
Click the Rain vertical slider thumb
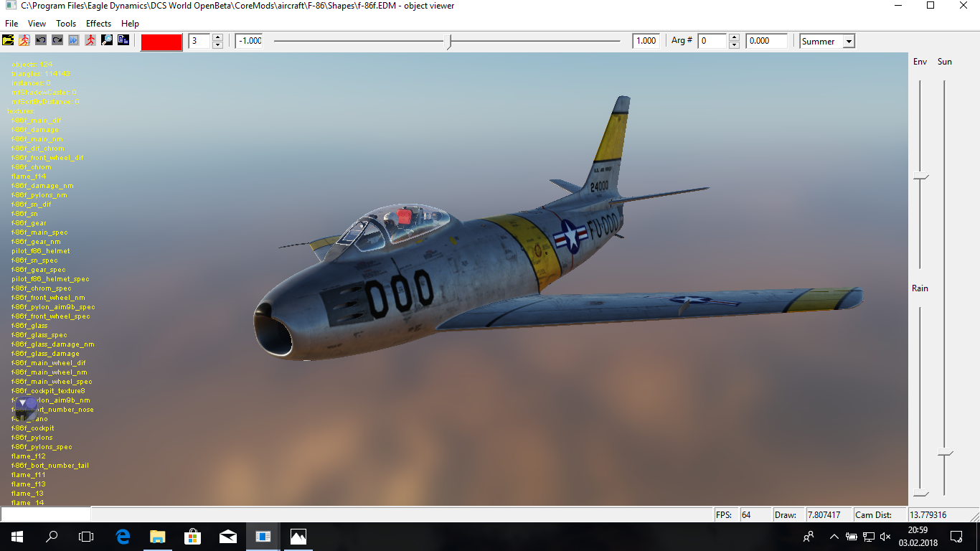click(x=920, y=494)
